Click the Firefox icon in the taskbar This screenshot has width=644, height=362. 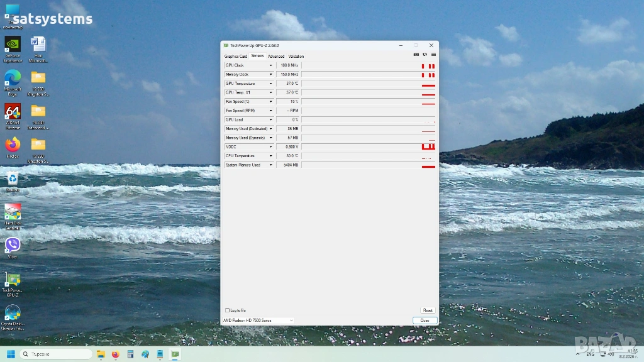[x=115, y=354]
